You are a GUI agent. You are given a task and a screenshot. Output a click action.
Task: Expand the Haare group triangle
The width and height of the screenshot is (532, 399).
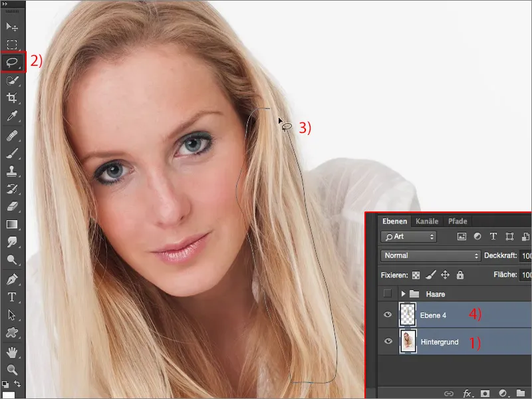click(403, 294)
